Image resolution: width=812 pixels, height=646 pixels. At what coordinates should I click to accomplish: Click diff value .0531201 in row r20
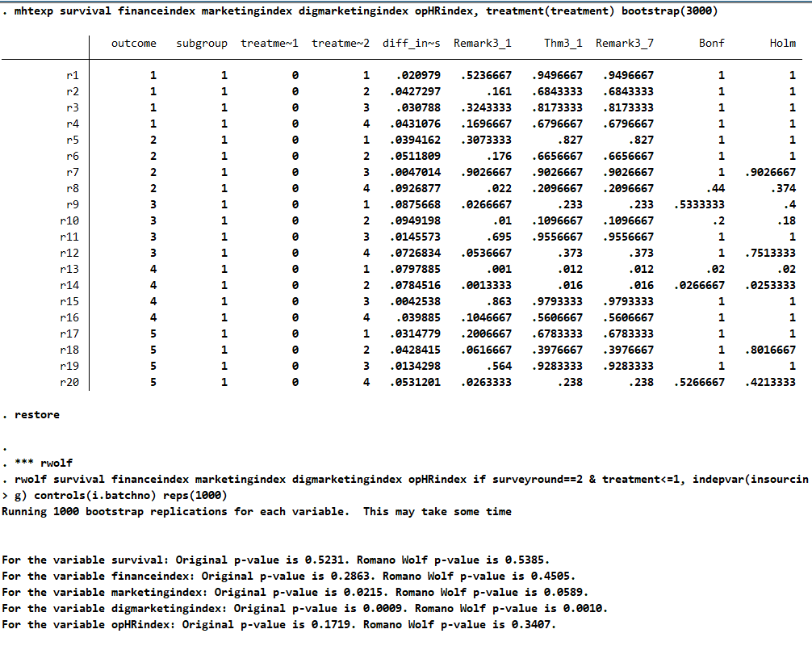coord(415,382)
